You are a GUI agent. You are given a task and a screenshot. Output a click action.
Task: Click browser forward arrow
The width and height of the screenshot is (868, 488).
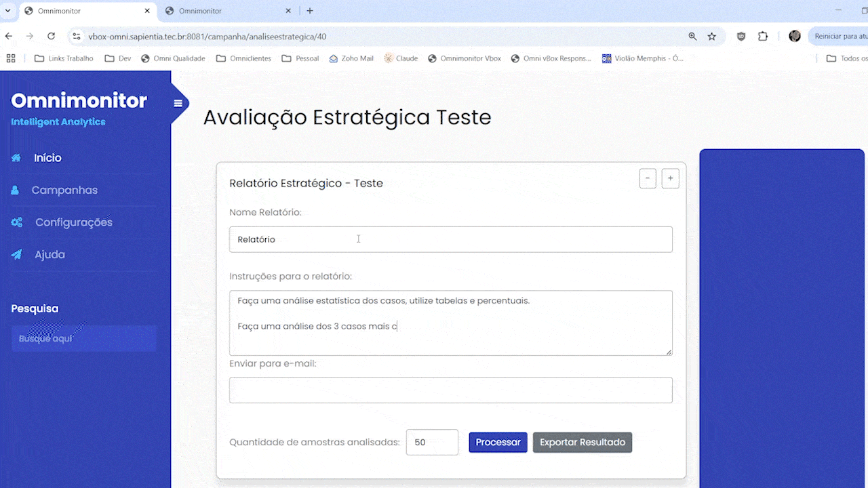point(30,37)
